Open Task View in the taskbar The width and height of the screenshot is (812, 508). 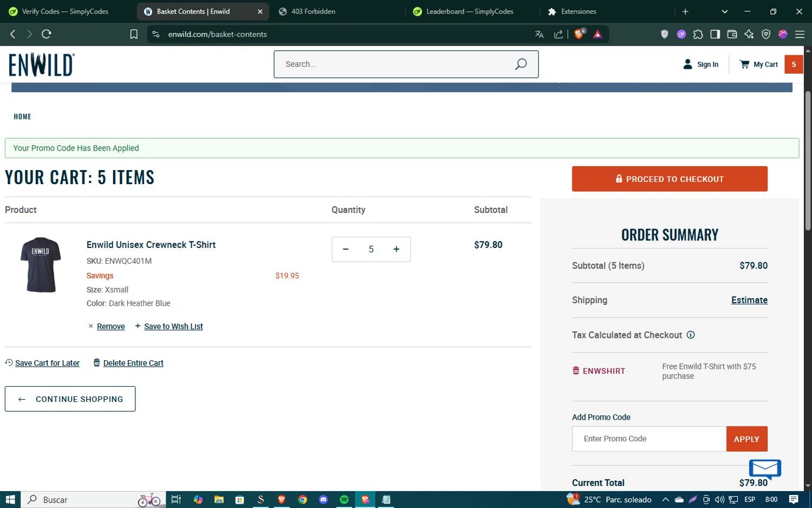coord(176,499)
